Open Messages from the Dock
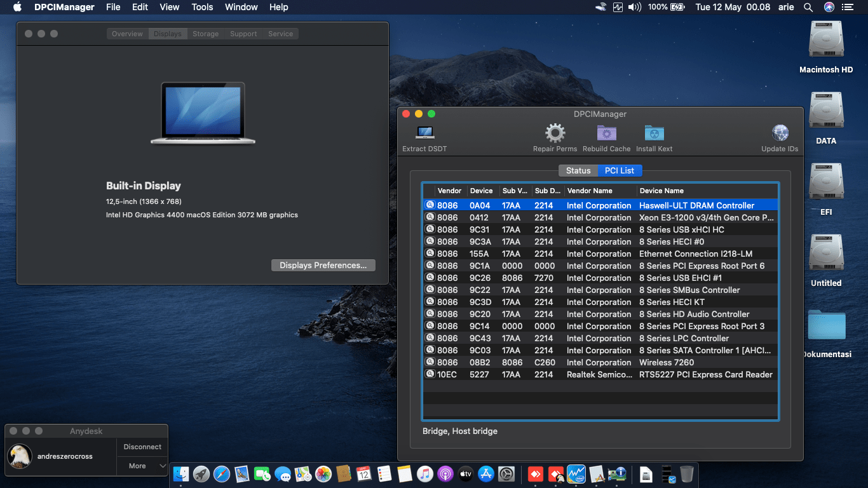The width and height of the screenshot is (868, 488). point(283,473)
